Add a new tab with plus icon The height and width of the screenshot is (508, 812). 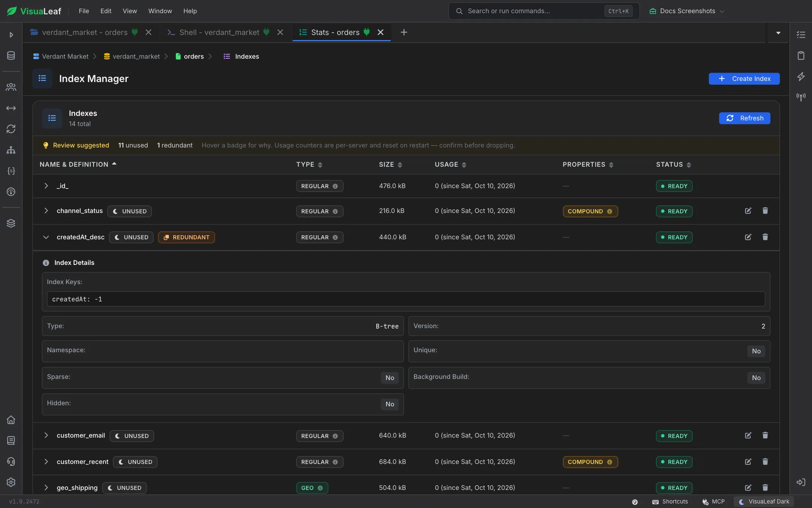point(404,32)
